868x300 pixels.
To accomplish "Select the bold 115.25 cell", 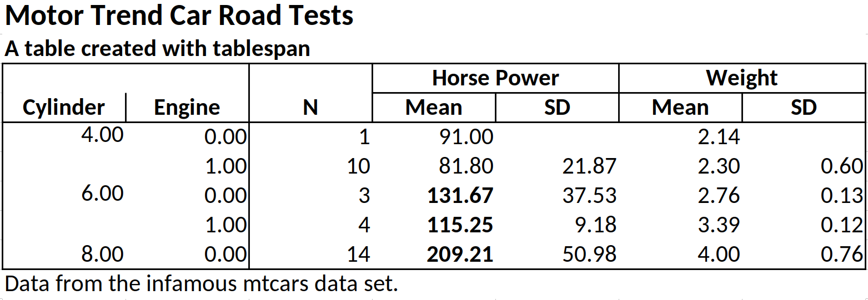I will [460, 225].
